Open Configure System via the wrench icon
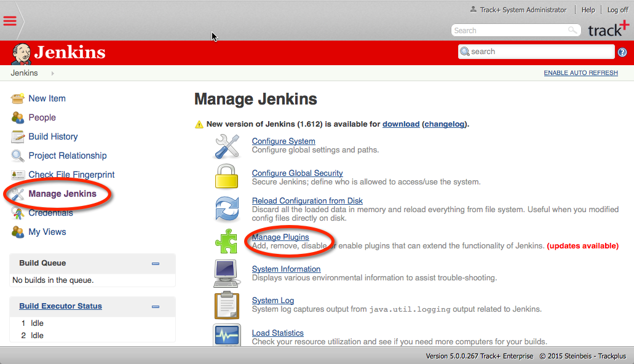Screen dimensions: 634x364 point(227,146)
